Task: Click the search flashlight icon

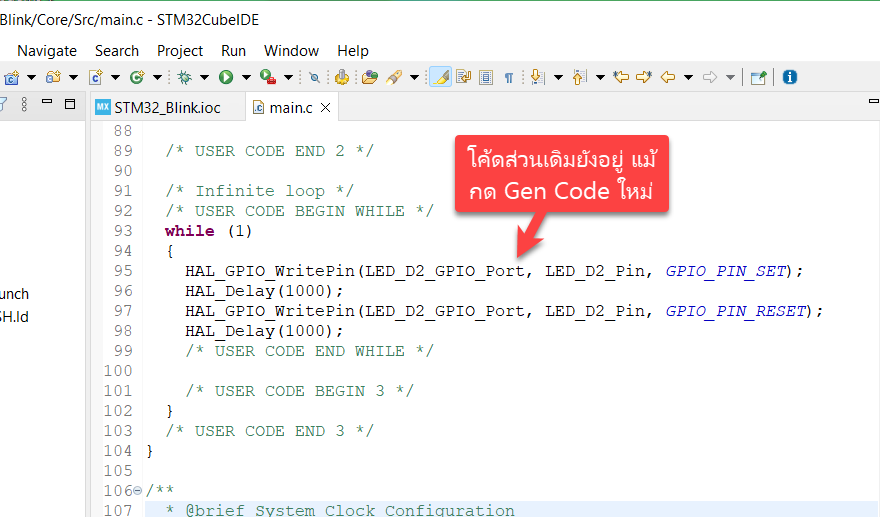Action: [394, 77]
